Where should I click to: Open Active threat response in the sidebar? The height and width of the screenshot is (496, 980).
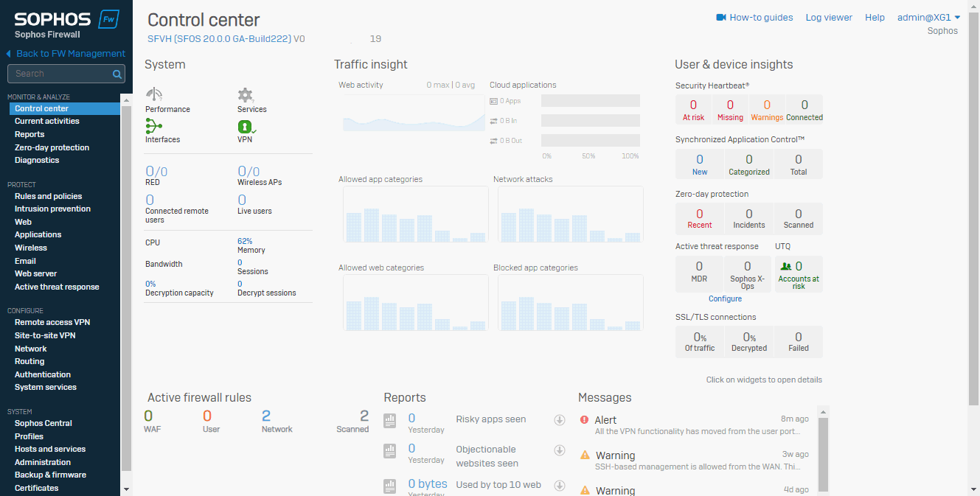pos(57,287)
